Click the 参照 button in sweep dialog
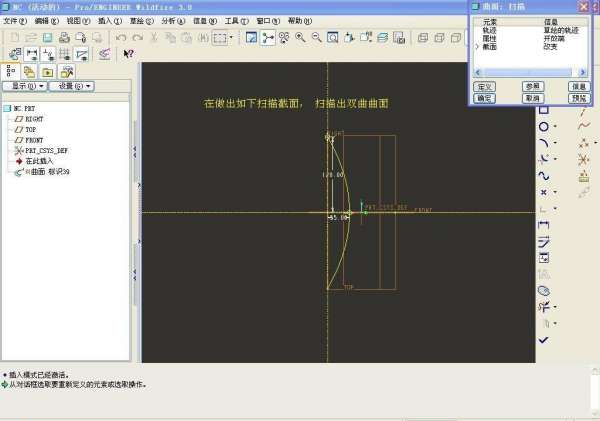The width and height of the screenshot is (600, 421). (x=533, y=86)
